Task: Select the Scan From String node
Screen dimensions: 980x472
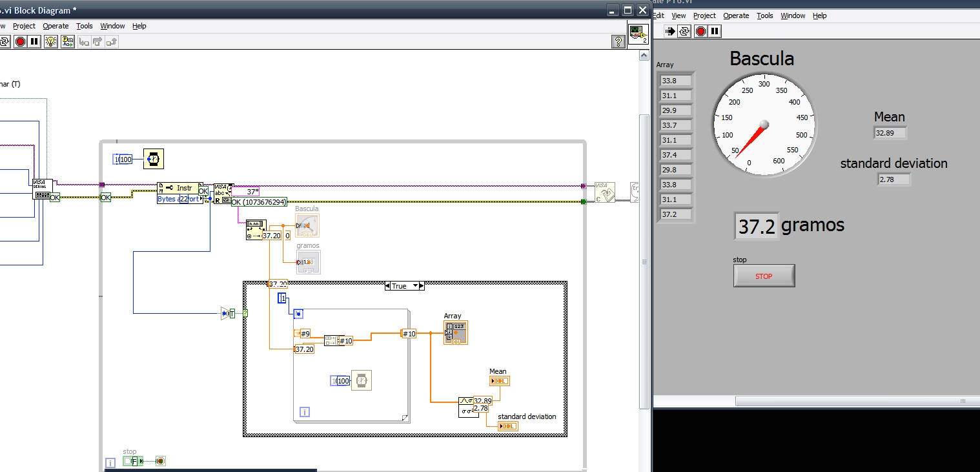Action: click(x=256, y=230)
